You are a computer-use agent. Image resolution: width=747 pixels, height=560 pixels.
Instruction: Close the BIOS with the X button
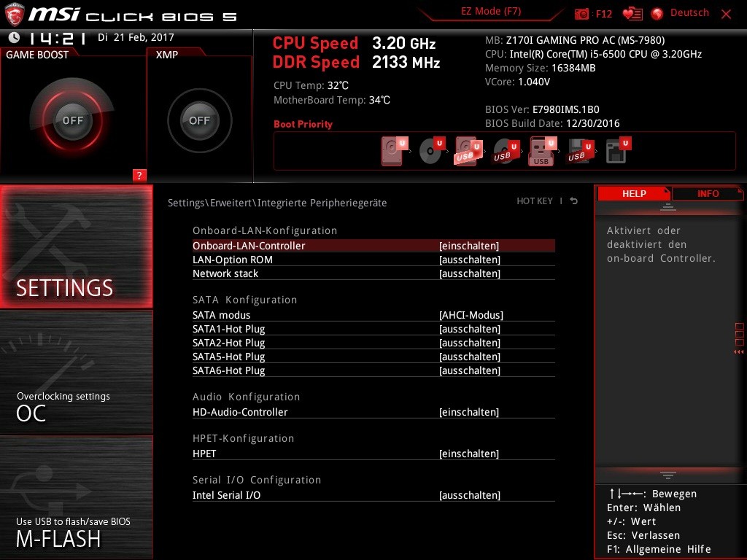726,15
